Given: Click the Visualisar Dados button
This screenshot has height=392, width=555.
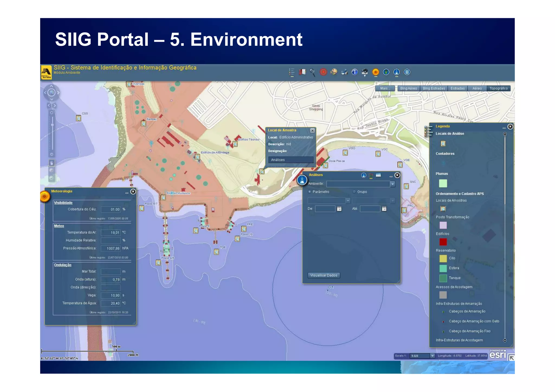Looking at the screenshot, I should [324, 275].
